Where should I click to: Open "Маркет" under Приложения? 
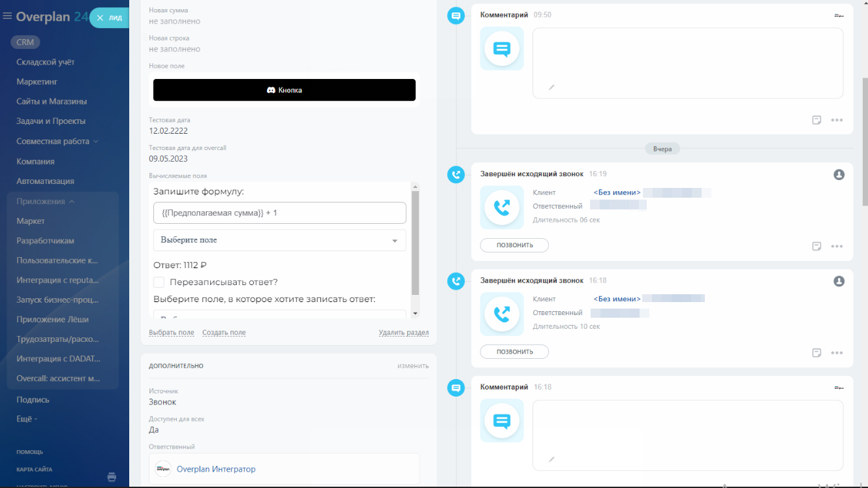click(31, 221)
